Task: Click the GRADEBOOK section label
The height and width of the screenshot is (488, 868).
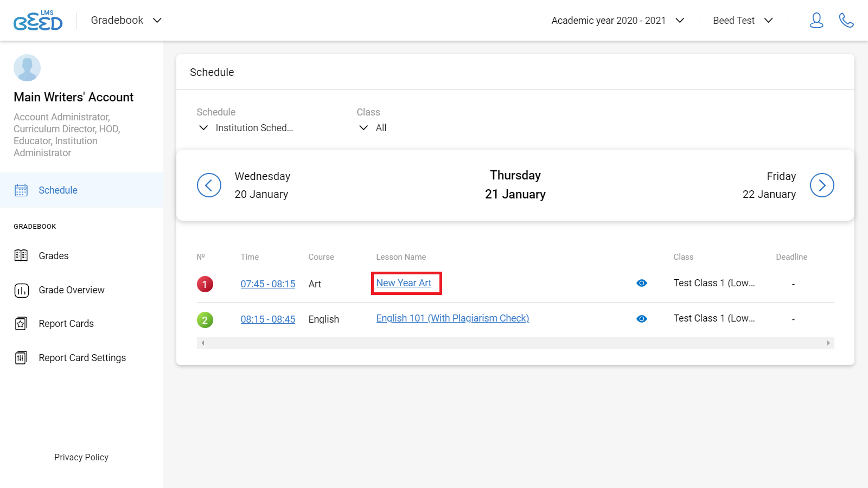Action: point(35,227)
